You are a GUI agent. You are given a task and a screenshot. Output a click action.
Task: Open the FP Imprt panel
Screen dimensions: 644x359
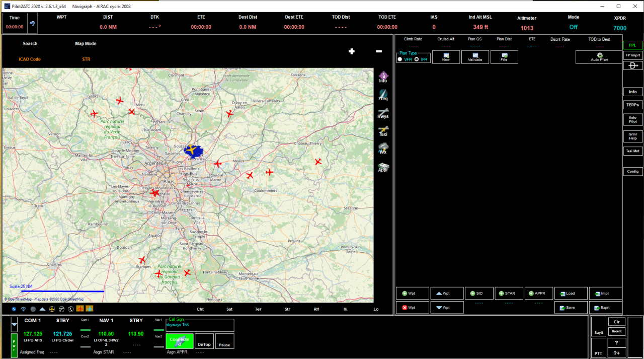coord(633,55)
